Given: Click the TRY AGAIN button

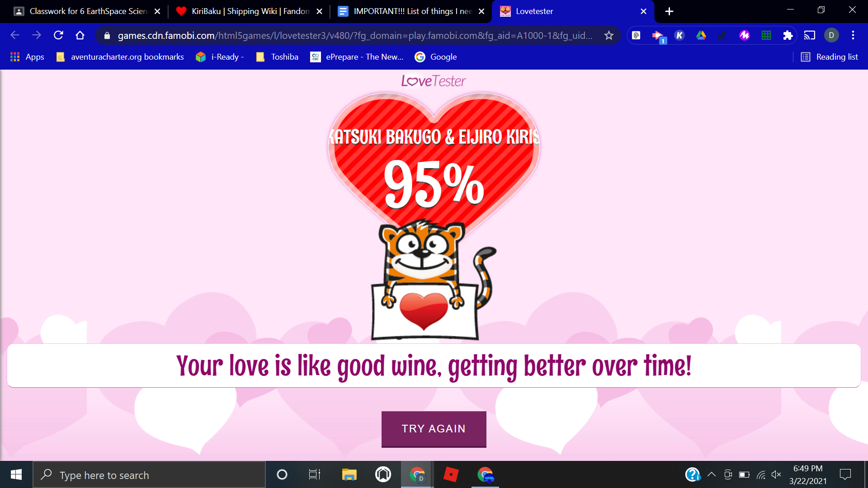Looking at the screenshot, I should pos(434,429).
